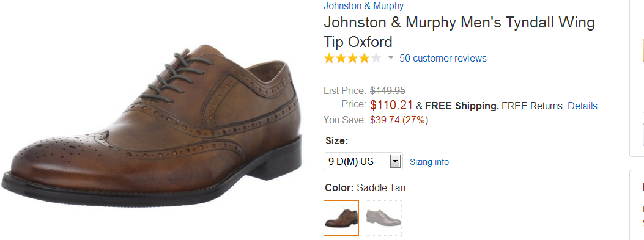
Task: Open the Size dropdown showing 9 D(M) US
Action: (363, 161)
